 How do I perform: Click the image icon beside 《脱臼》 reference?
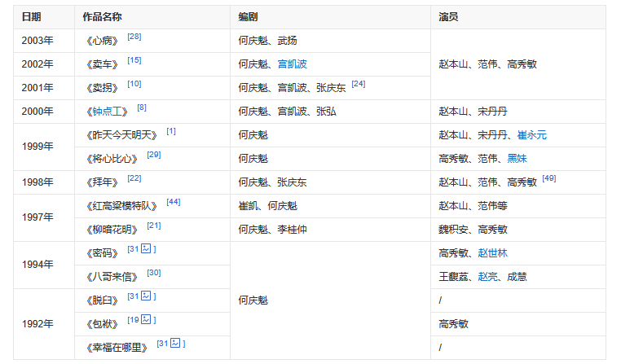[x=146, y=296]
